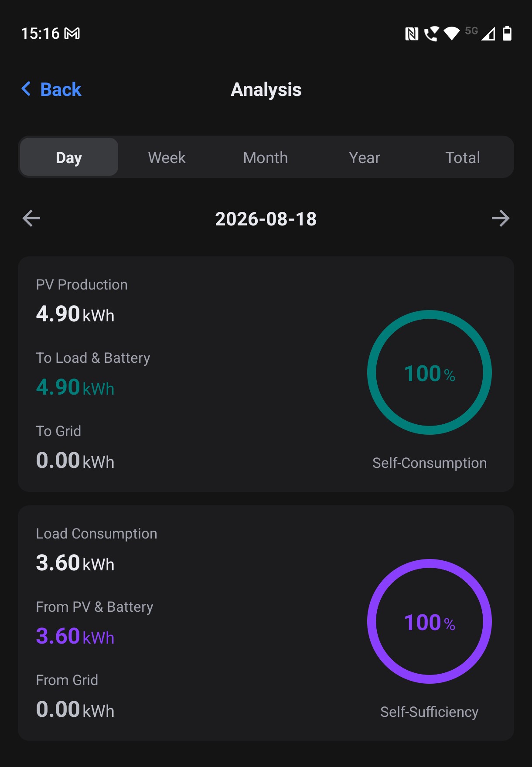This screenshot has width=532, height=767.
Task: Tap the teal Self-Consumption progress ring
Action: 430,372
